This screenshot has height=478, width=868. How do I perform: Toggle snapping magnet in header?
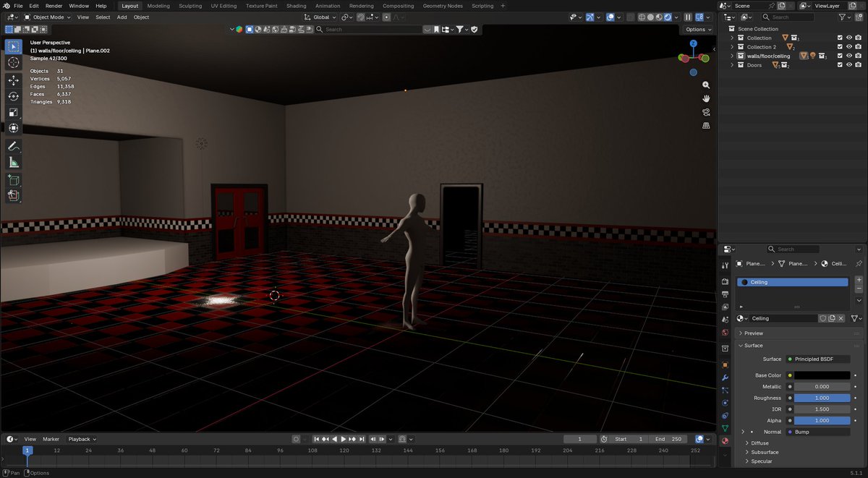point(362,17)
